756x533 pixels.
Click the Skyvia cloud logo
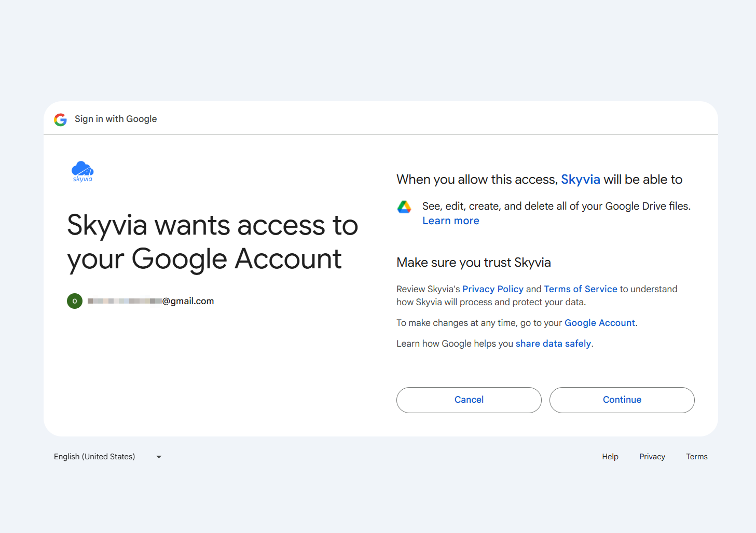pyautogui.click(x=83, y=171)
